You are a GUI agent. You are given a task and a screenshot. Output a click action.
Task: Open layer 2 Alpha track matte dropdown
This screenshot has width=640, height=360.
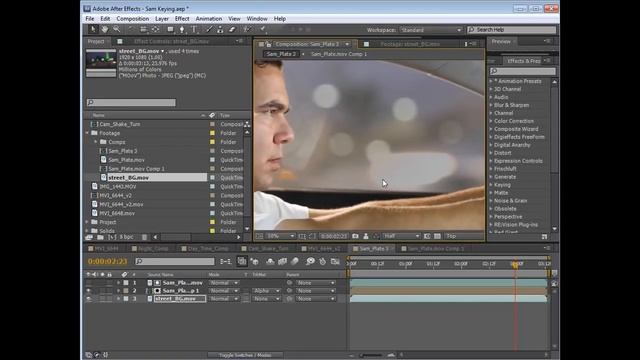point(266,291)
